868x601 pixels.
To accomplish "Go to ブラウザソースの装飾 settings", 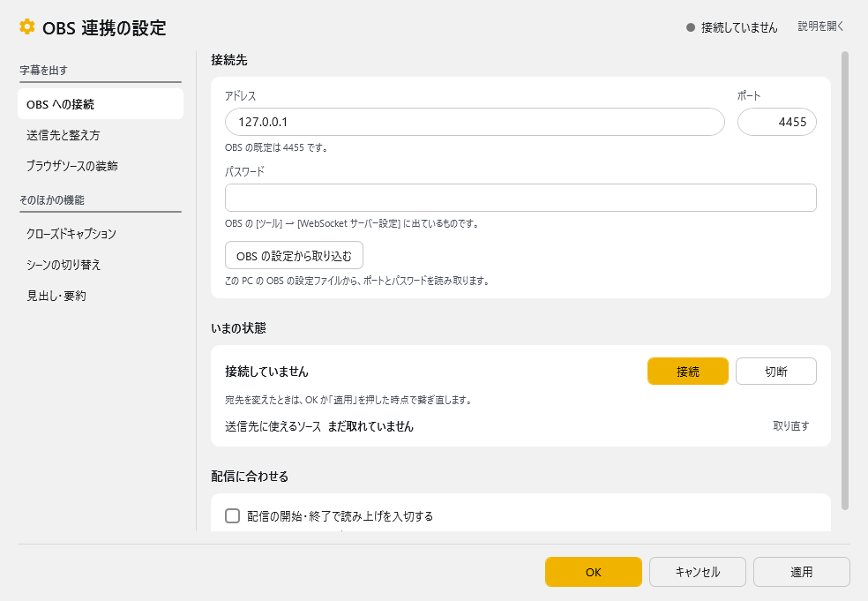I will tap(101, 166).
